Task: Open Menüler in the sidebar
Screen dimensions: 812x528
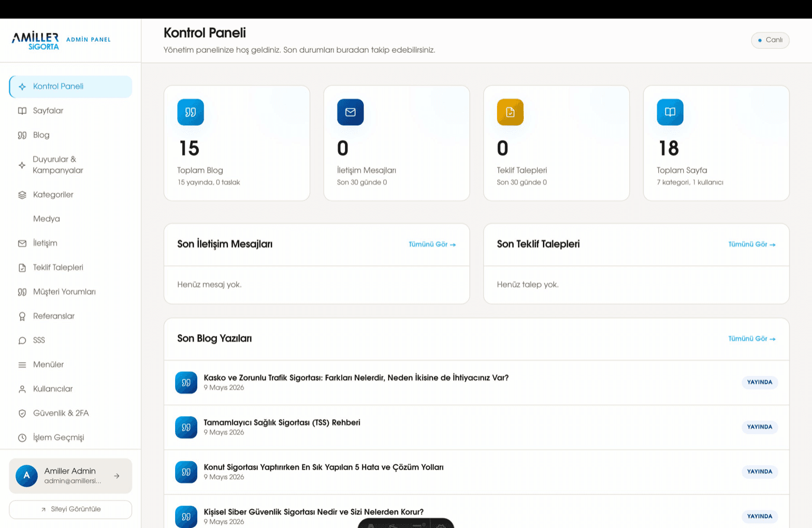Action: pos(71,365)
